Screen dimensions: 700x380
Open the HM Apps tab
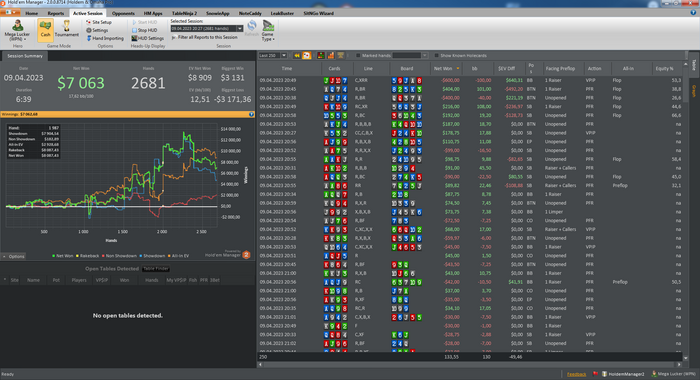click(153, 13)
